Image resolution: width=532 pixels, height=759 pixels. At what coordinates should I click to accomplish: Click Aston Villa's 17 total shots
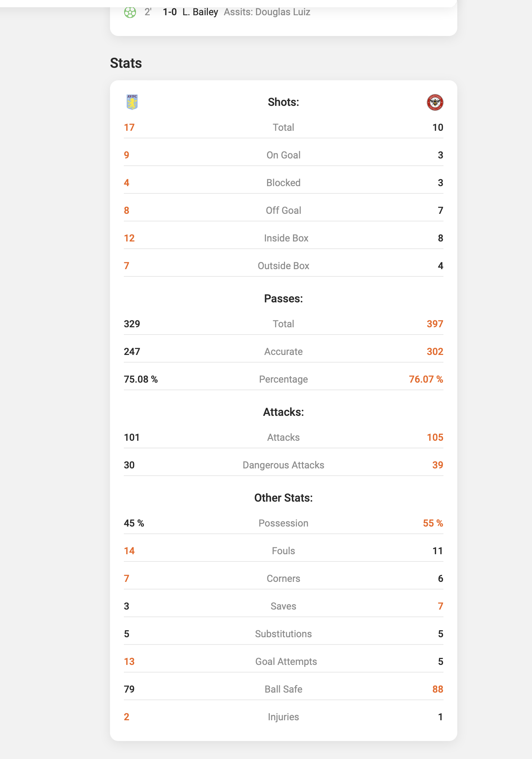tap(129, 127)
